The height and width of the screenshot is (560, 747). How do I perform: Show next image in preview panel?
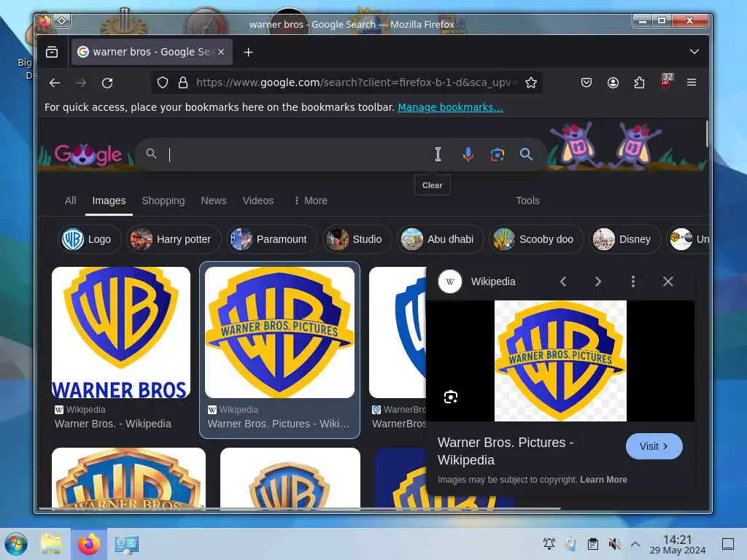(x=598, y=281)
